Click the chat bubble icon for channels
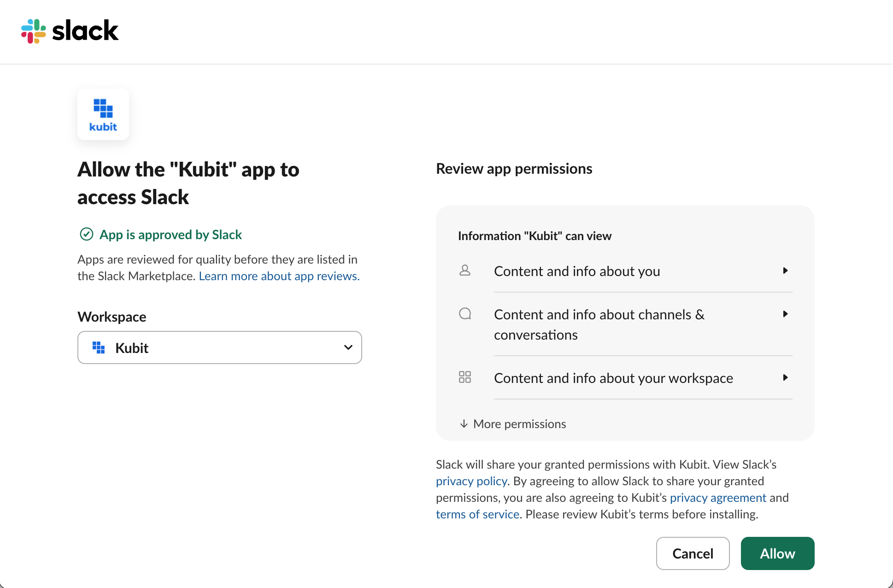The height and width of the screenshot is (588, 893). pyautogui.click(x=465, y=314)
